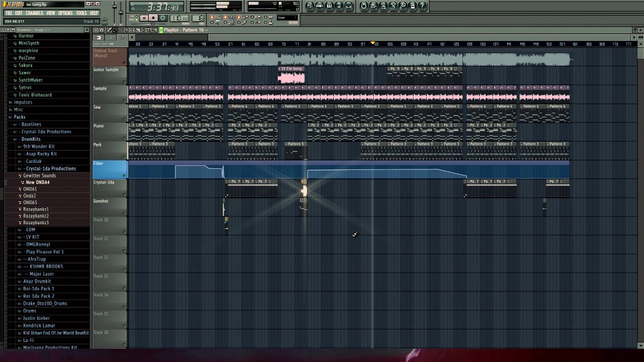
Task: Open the FILE menu
Action: click(9, 13)
